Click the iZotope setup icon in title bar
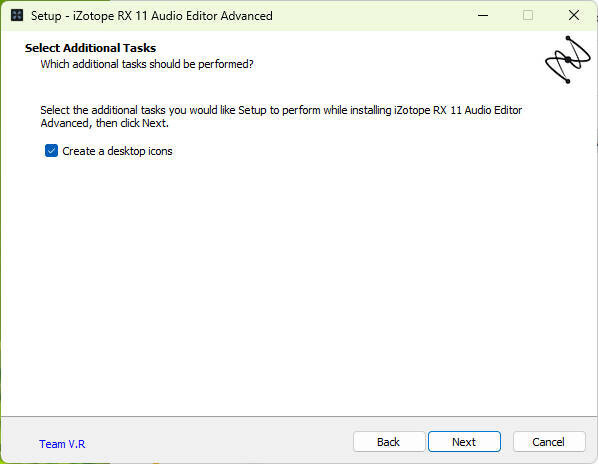 [x=17, y=16]
